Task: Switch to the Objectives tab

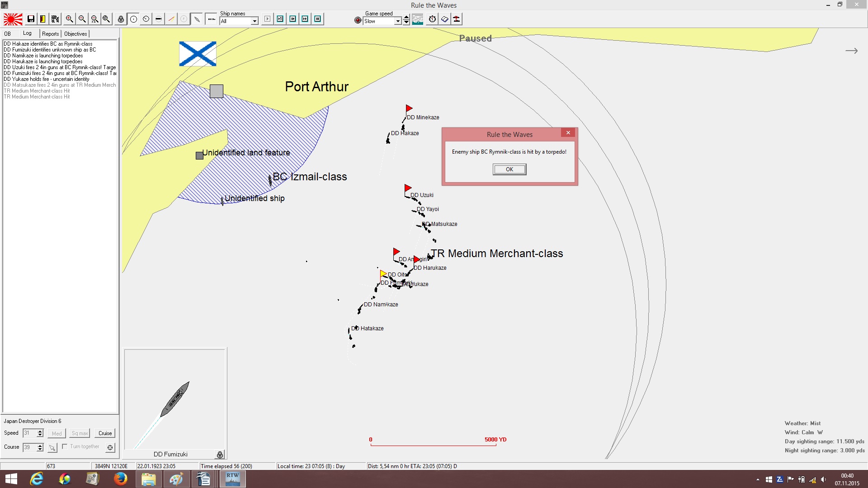Action: [x=75, y=34]
